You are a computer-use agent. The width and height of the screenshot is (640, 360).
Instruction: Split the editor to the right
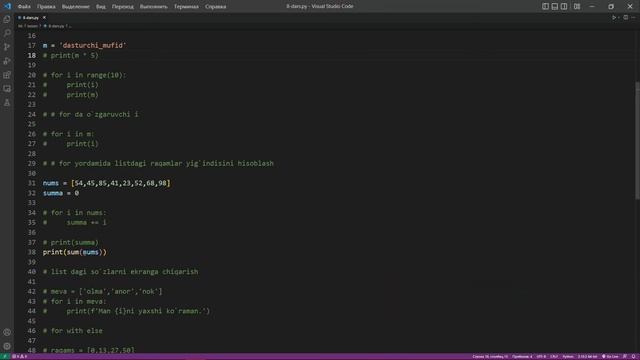(x=626, y=18)
